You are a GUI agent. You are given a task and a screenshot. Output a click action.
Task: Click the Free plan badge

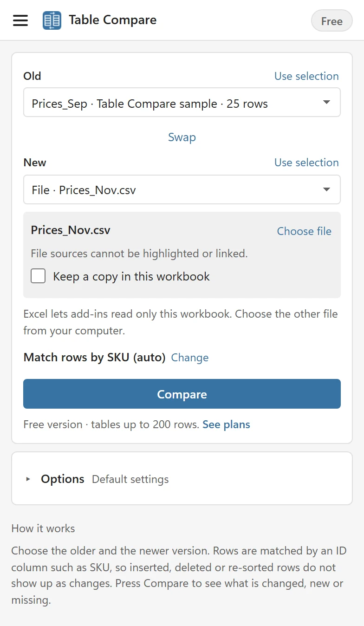click(331, 21)
